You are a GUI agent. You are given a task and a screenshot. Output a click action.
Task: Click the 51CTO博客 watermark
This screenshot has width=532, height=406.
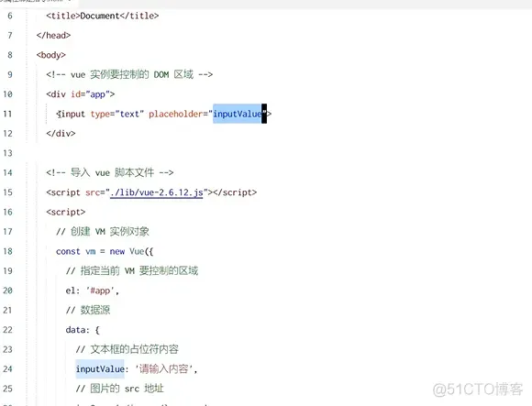click(x=478, y=390)
